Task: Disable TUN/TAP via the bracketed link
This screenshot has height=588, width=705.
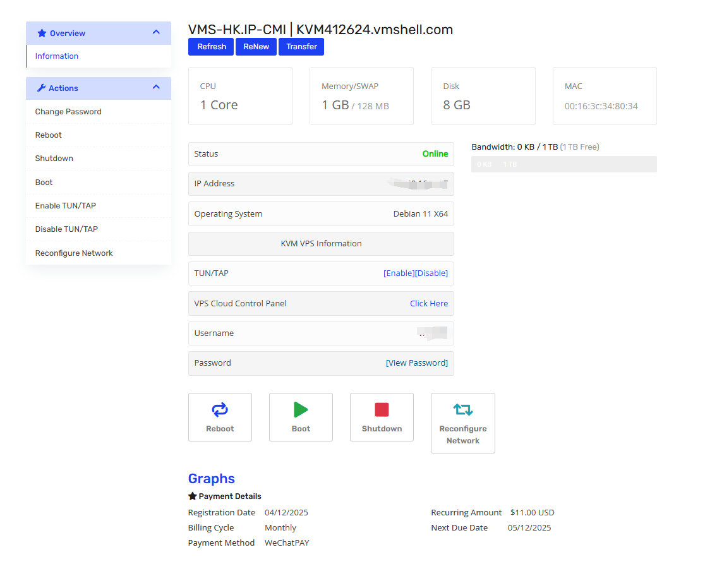Action: coord(431,273)
